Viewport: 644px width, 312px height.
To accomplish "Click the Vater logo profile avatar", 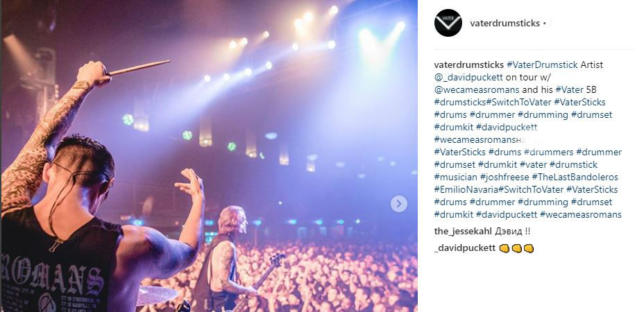I will (448, 23).
